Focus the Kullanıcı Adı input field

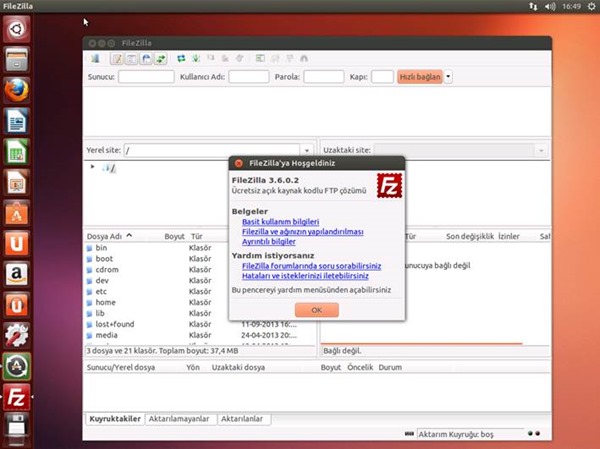[249, 77]
